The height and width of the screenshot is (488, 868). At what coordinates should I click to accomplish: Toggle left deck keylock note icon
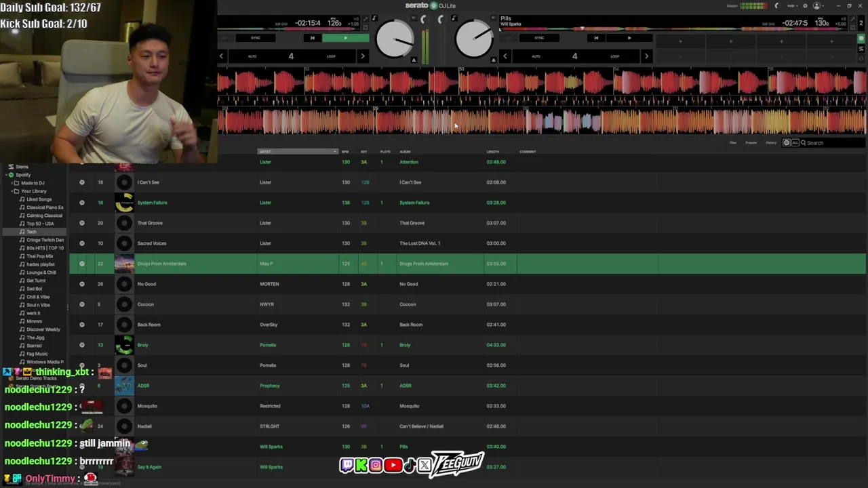(374, 18)
